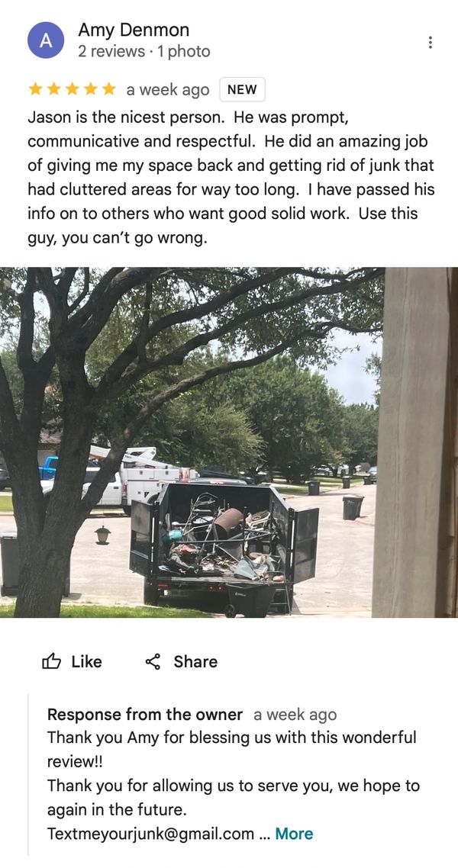Image resolution: width=458 pixels, height=868 pixels.
Task: Expand owner response with More
Action: click(294, 834)
